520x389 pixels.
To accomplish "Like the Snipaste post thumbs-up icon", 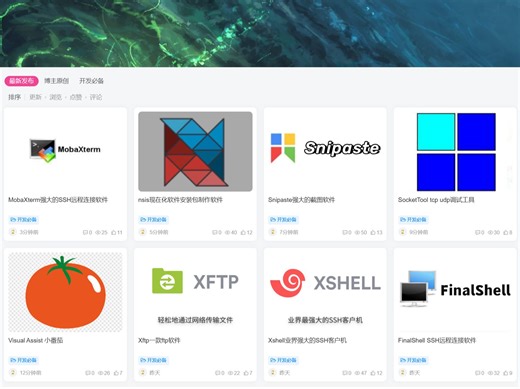I will coord(373,232).
